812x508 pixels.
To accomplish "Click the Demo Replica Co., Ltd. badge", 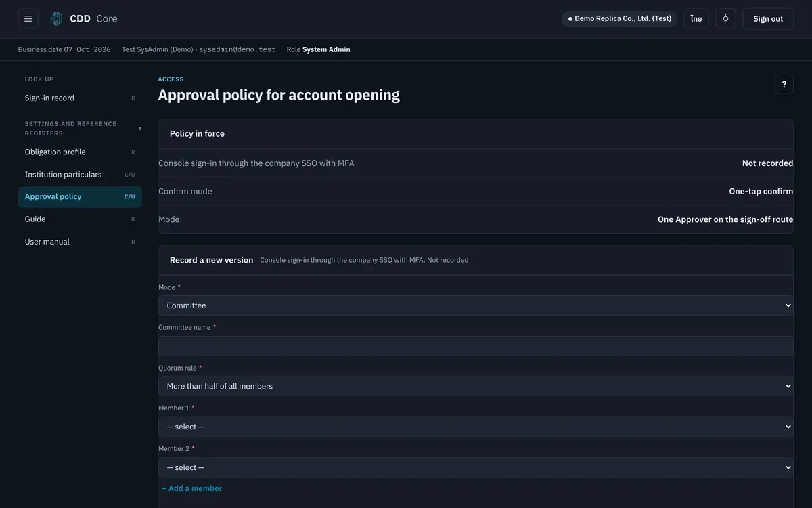I will click(x=619, y=19).
